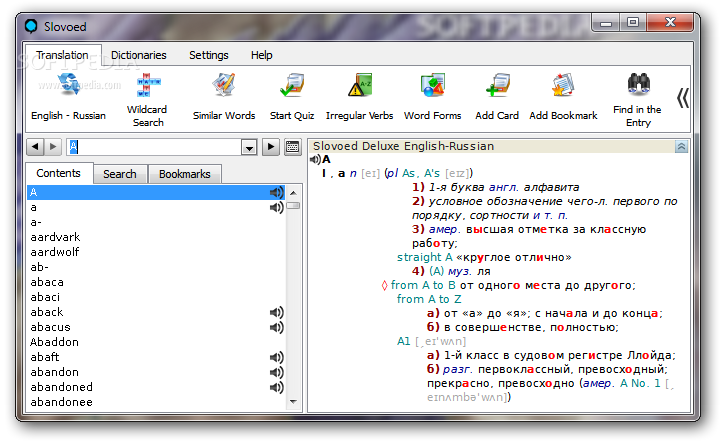Click 'from A to B' phrase

[x=423, y=285]
